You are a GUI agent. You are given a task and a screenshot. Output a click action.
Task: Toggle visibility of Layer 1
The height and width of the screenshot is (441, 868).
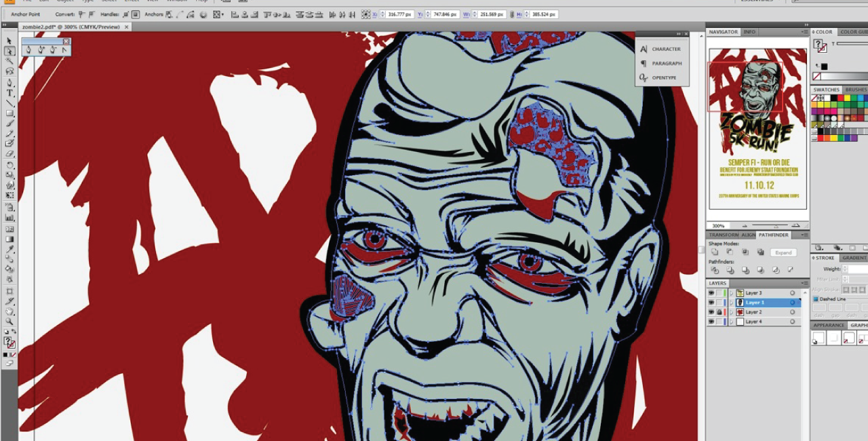coord(711,303)
